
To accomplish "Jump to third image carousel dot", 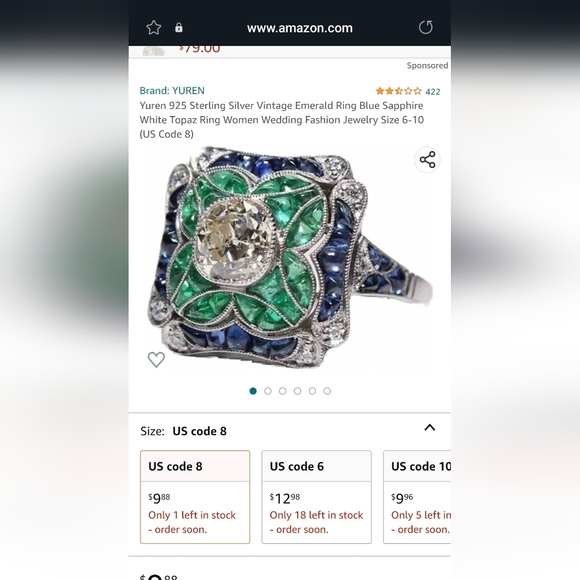I will (x=283, y=391).
